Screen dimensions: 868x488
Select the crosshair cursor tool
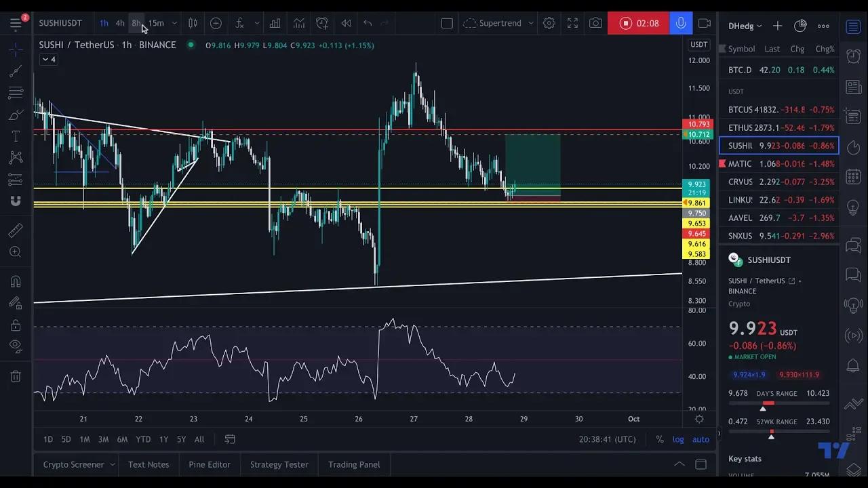point(15,49)
